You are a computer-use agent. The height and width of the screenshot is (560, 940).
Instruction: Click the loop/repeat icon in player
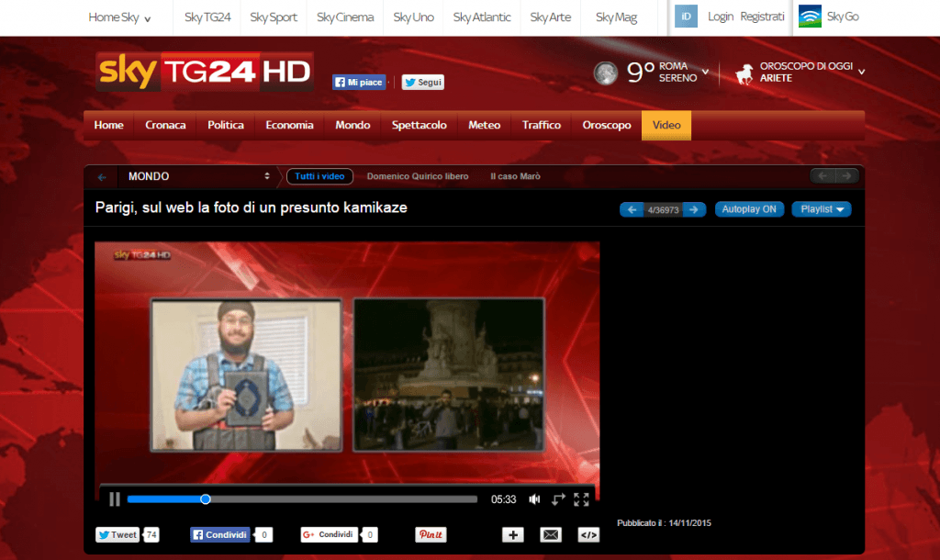tap(557, 499)
